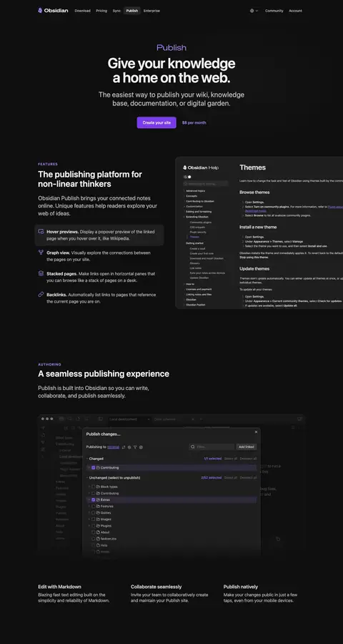Click the Create your site button

[156, 123]
